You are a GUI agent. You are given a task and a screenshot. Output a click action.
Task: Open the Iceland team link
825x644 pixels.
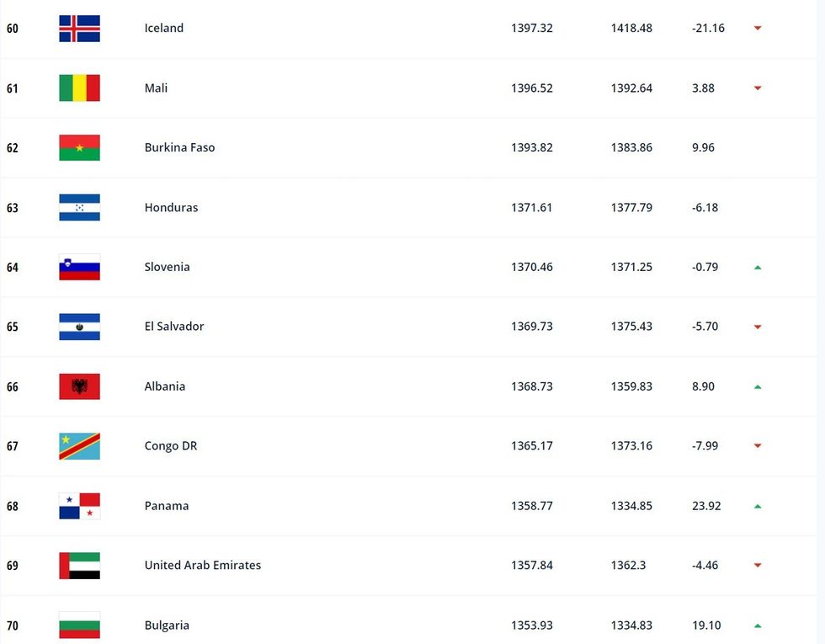click(x=163, y=29)
